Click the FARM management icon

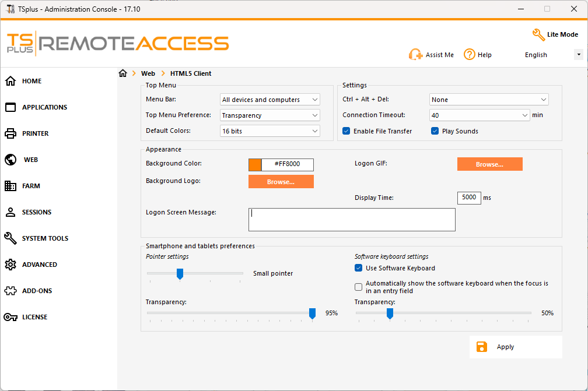10,186
